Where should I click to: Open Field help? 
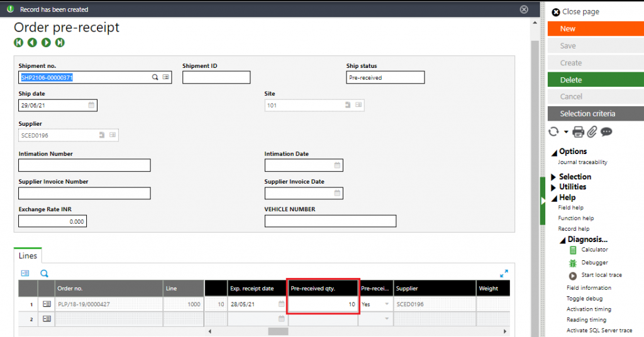tap(570, 207)
